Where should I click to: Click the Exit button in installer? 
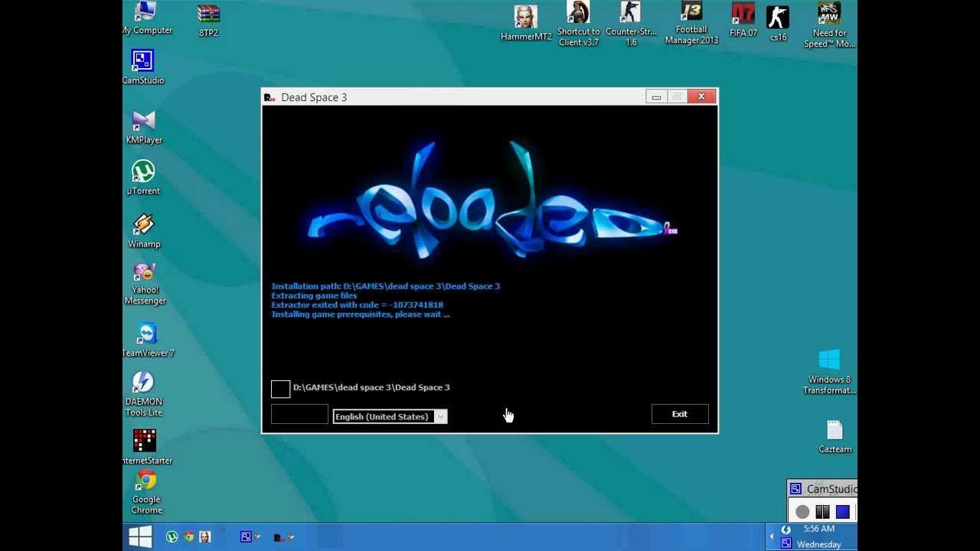click(680, 414)
